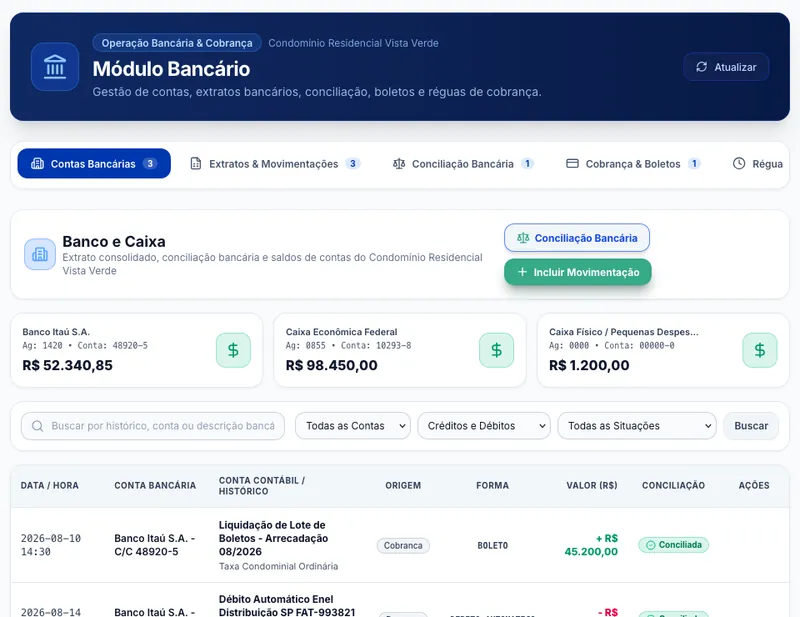
Task: Click Débito Automático Enel Distribuição entry
Action: click(x=287, y=605)
